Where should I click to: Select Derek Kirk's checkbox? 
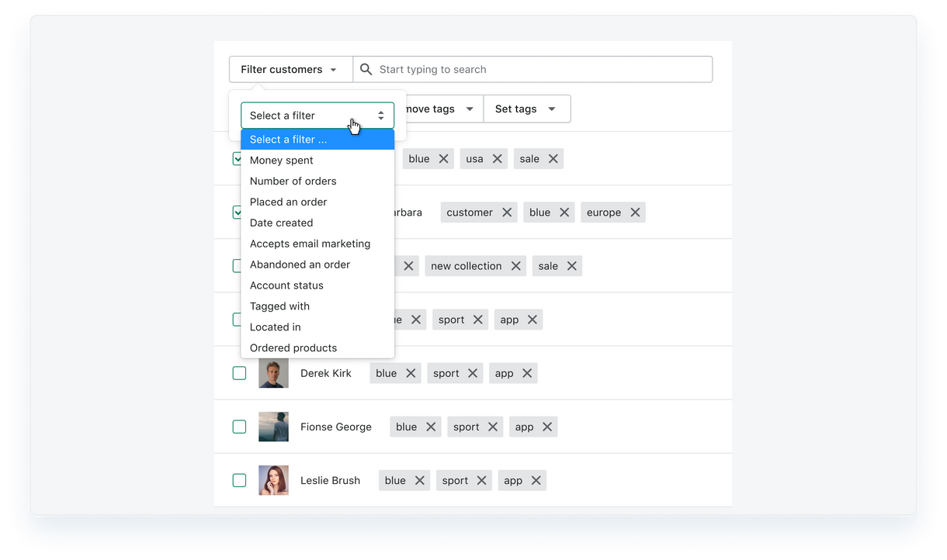[x=239, y=373]
